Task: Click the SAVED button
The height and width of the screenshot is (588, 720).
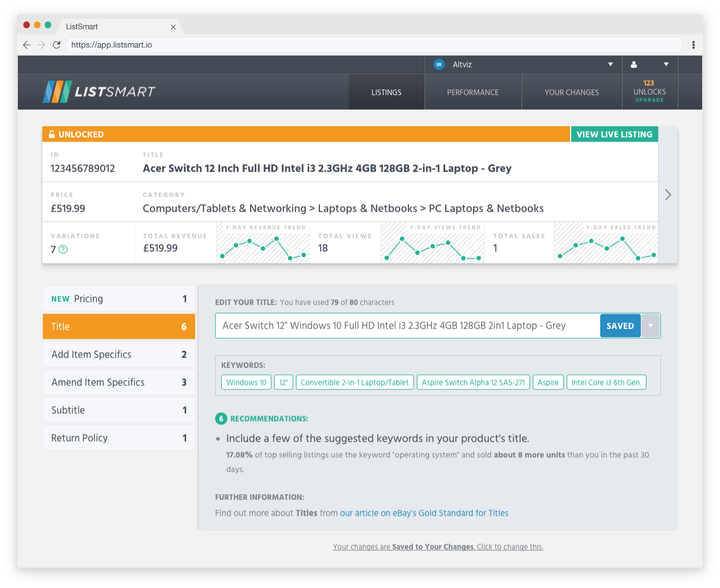Action: (620, 326)
